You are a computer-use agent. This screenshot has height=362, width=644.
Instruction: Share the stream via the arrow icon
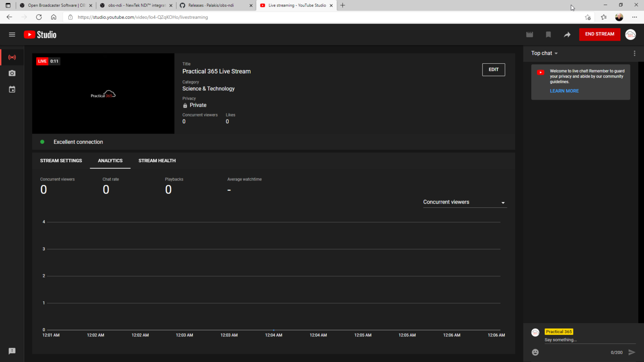point(567,34)
